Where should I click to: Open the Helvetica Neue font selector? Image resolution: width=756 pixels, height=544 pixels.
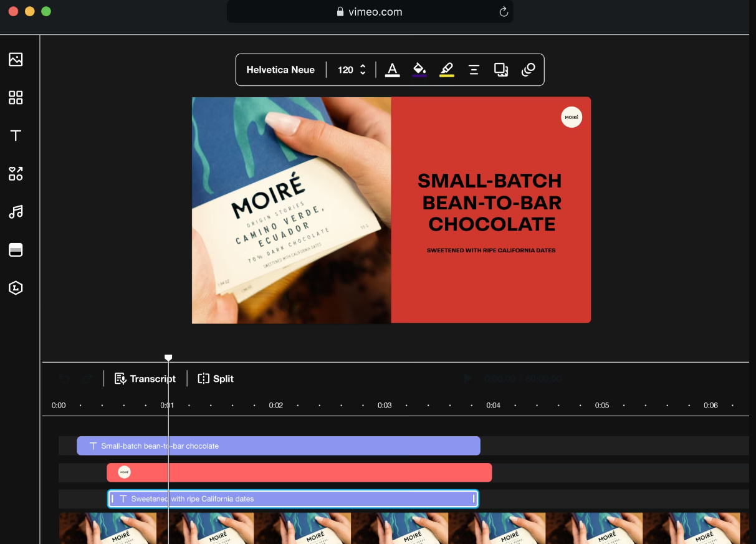[x=280, y=70]
